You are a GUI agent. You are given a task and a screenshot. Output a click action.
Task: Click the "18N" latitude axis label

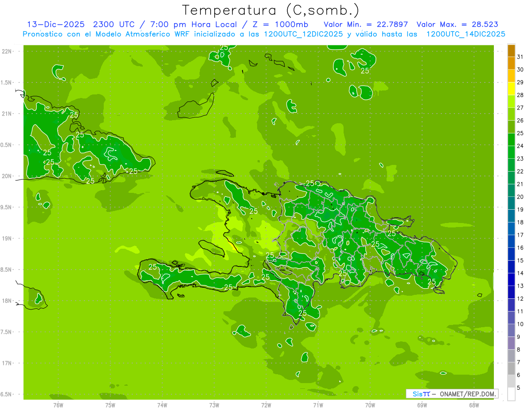click(7, 301)
